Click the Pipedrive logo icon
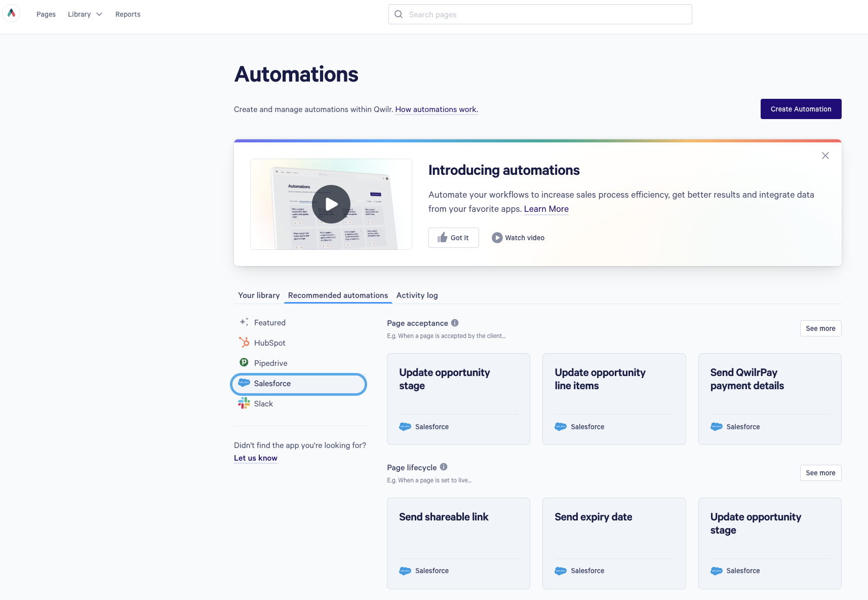The height and width of the screenshot is (600, 868). point(244,362)
